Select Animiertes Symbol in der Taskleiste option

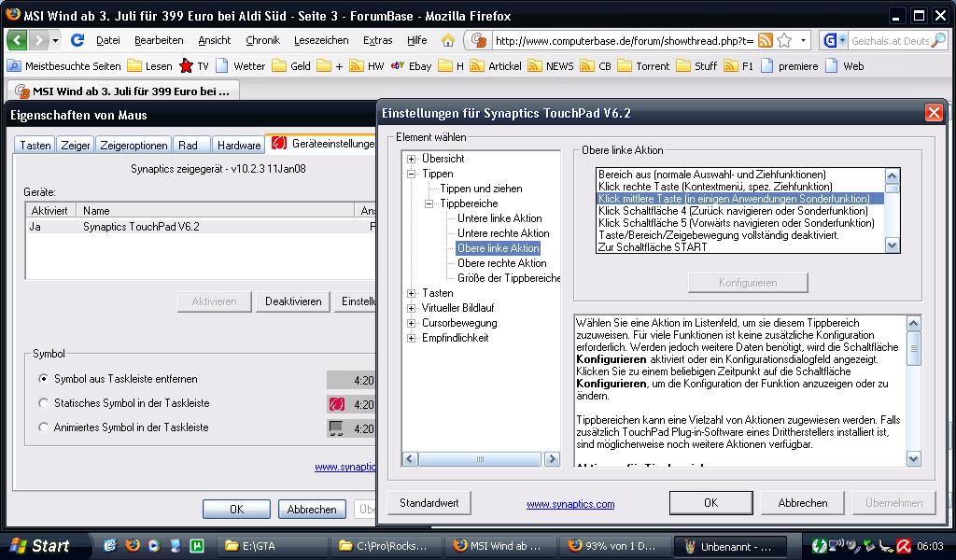point(43,427)
